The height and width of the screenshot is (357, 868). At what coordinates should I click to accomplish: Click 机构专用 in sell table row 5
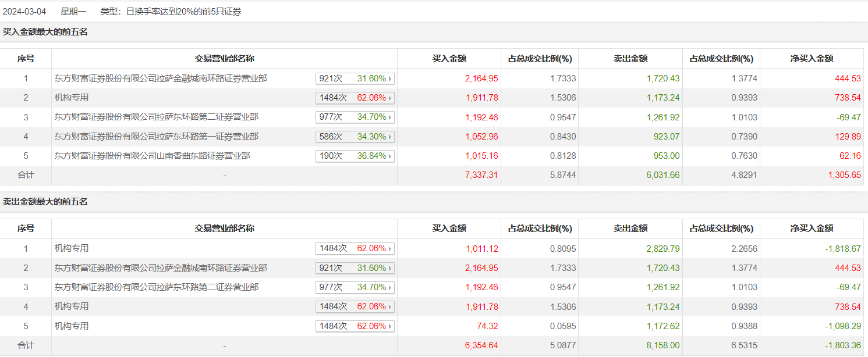pos(72,326)
